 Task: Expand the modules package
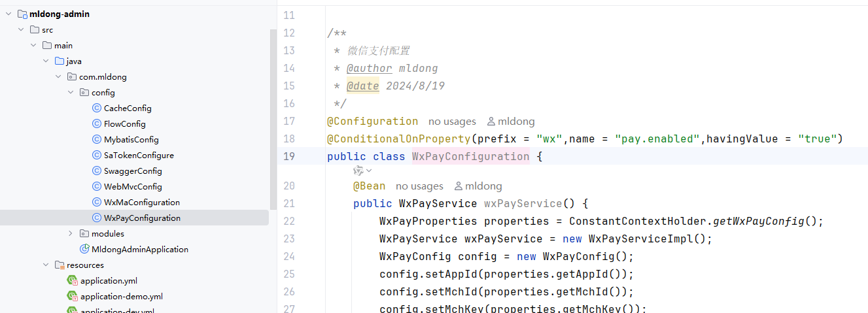[x=71, y=234]
